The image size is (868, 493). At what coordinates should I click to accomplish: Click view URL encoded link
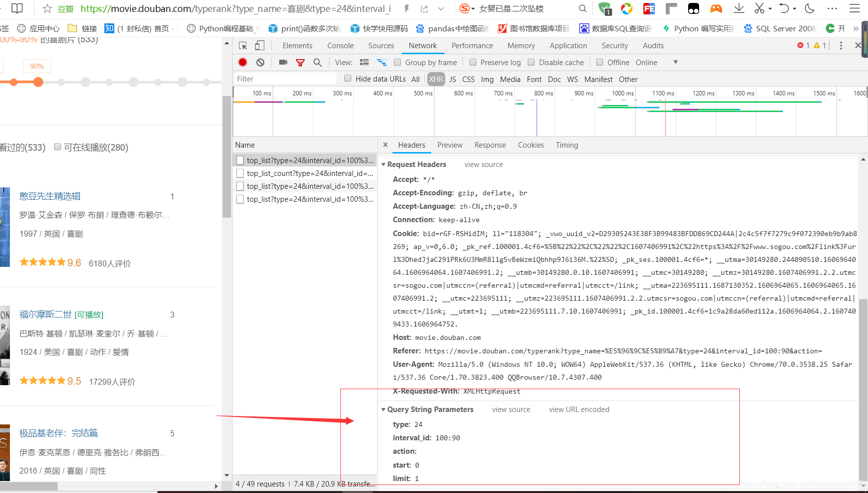point(579,410)
